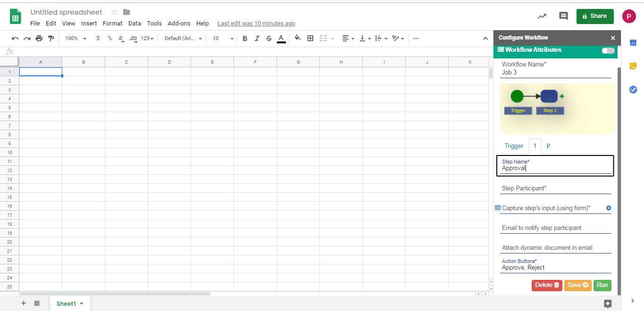
Task: Click the Step Participant field
Action: click(556, 188)
